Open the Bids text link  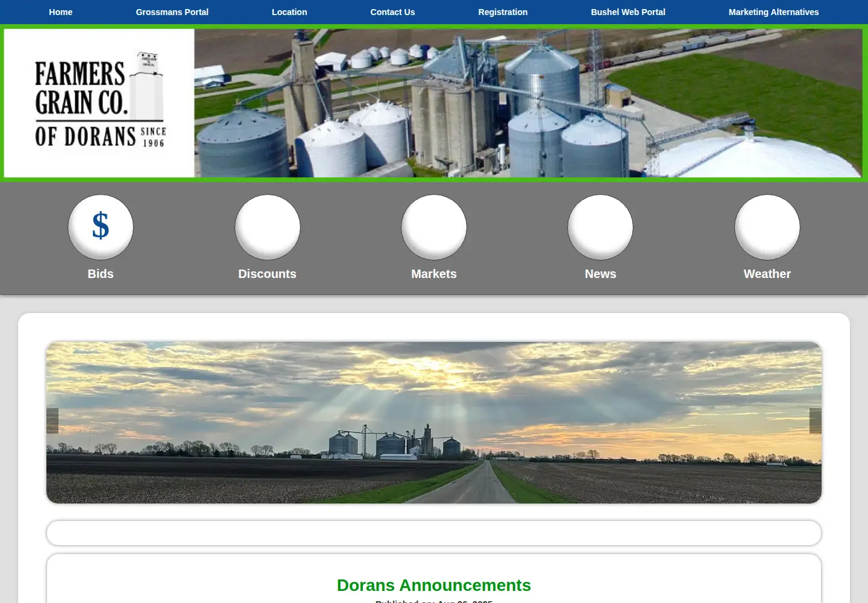tap(101, 274)
